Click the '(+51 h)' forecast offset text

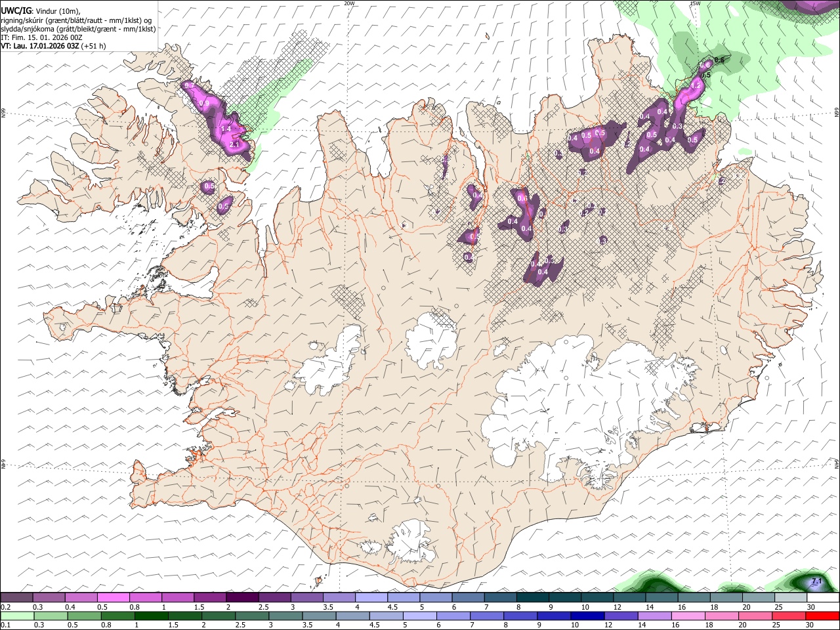tap(93, 46)
